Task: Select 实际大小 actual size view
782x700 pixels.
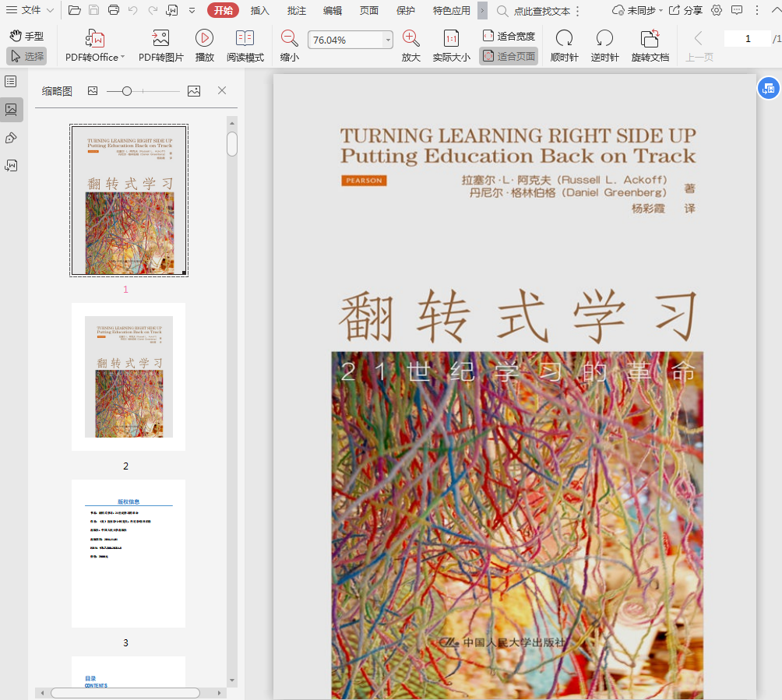Action: point(451,39)
